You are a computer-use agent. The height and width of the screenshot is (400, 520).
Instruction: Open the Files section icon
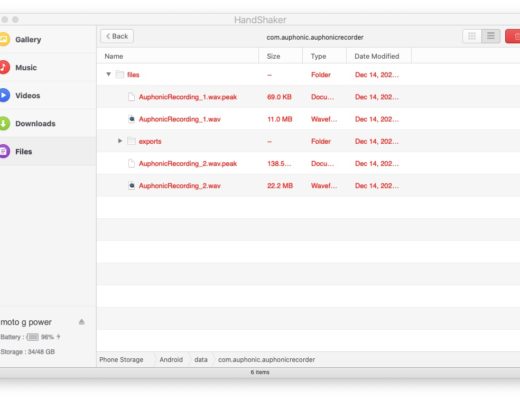pyautogui.click(x=4, y=151)
